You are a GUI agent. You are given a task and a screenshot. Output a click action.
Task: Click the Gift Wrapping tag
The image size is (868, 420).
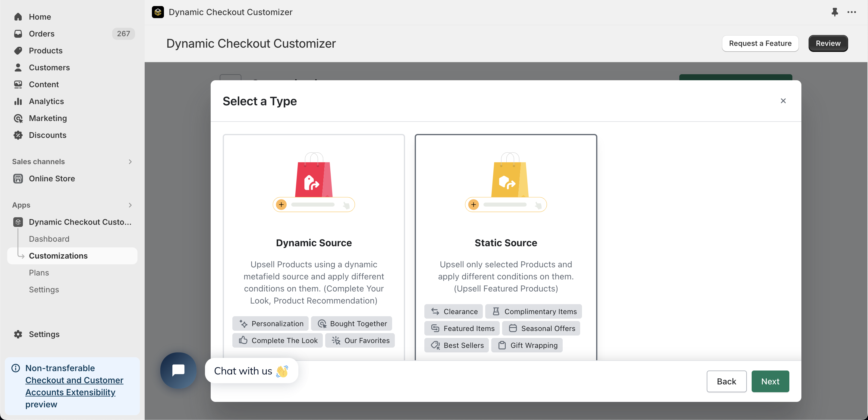click(527, 345)
